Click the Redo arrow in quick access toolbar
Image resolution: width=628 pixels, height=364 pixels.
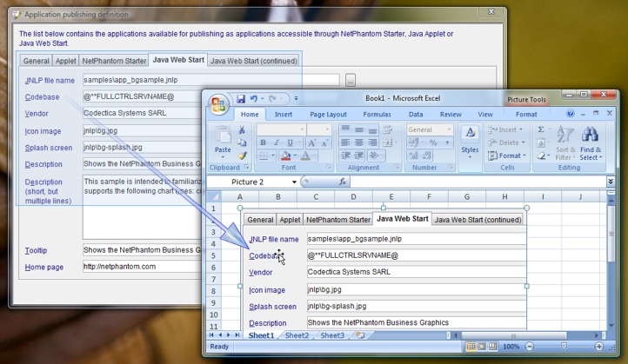tap(273, 98)
